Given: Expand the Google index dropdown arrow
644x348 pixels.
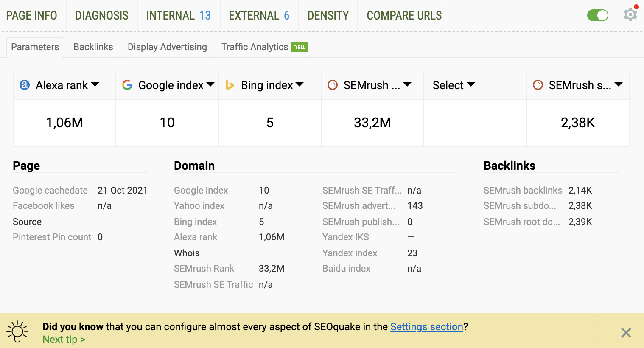Looking at the screenshot, I should [210, 85].
